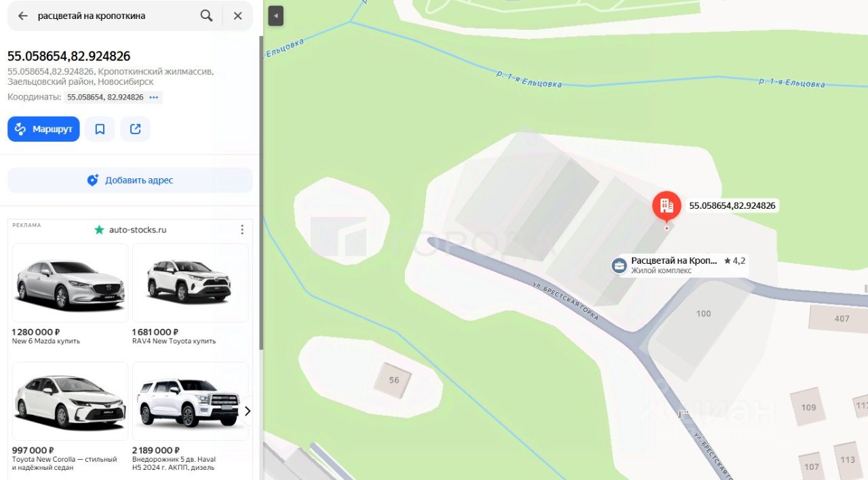
Task: Save place with bookmark icon
Action: pos(100,129)
